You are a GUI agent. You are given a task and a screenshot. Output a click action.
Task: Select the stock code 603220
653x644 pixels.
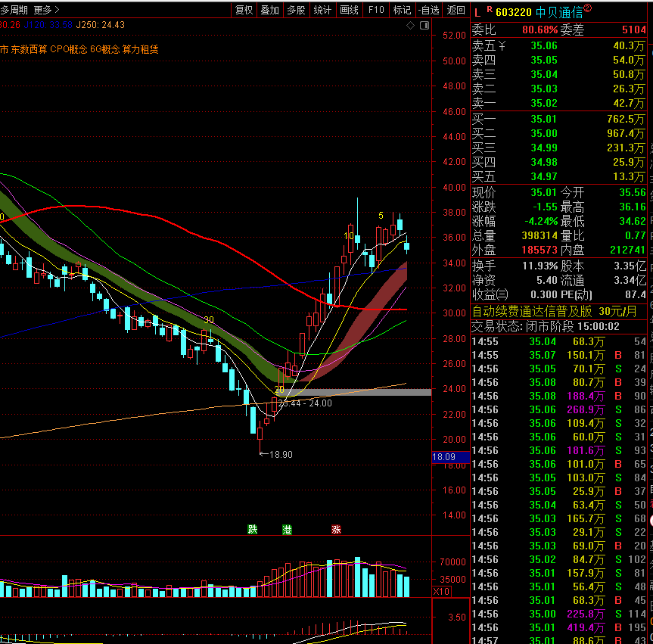(514, 13)
